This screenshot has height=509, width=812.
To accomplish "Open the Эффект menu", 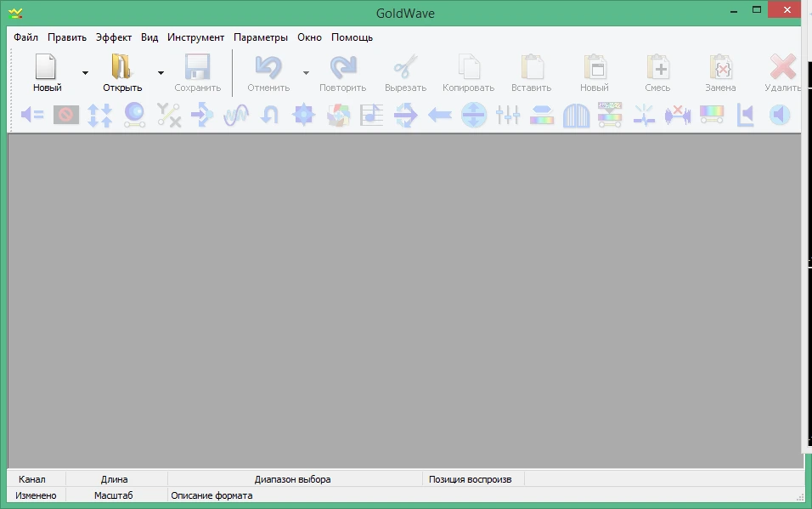I will tap(114, 37).
